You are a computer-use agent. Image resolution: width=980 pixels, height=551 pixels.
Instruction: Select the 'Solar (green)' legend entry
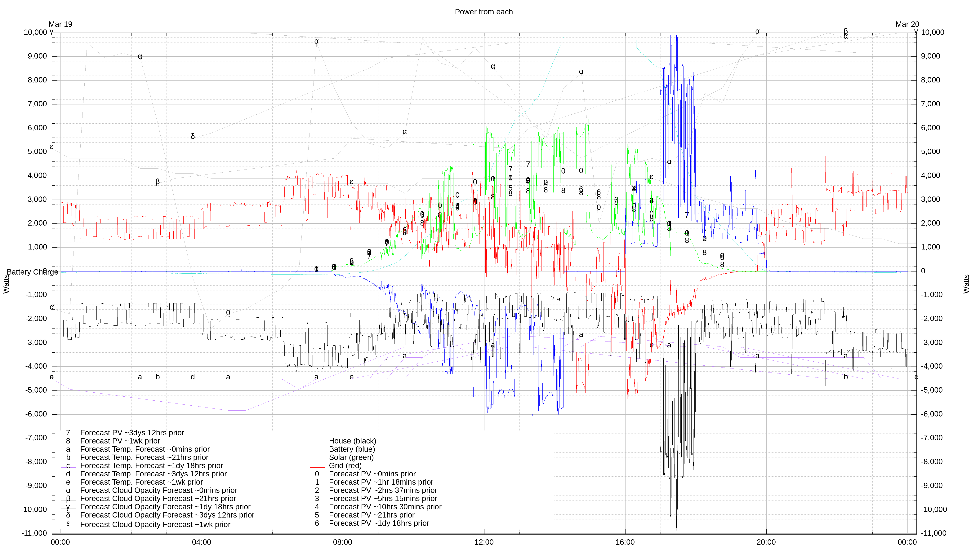[x=351, y=457]
